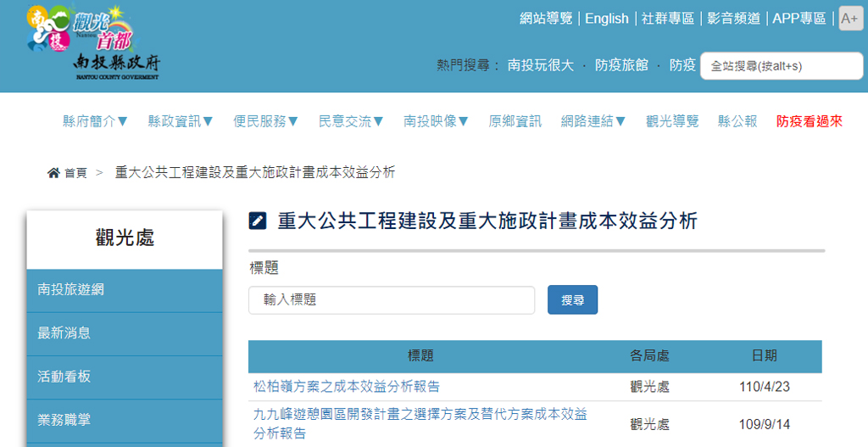Open the 網路連結 dropdown menu
The height and width of the screenshot is (447, 868).
(x=593, y=121)
